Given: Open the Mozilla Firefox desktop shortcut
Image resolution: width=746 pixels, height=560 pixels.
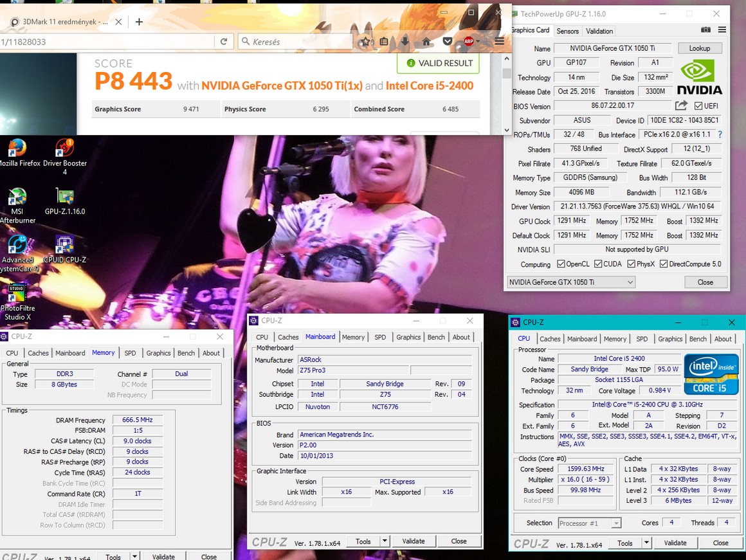Looking at the screenshot, I should (x=18, y=153).
